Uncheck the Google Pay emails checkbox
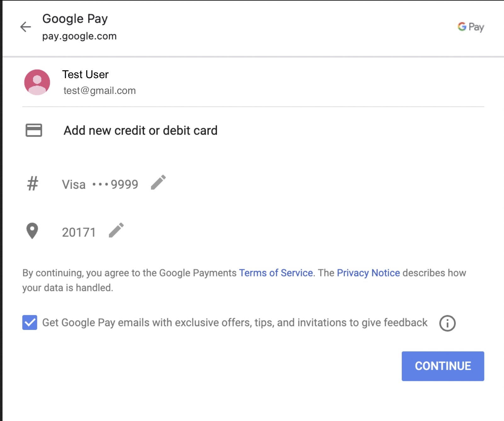The height and width of the screenshot is (421, 504). tap(30, 322)
